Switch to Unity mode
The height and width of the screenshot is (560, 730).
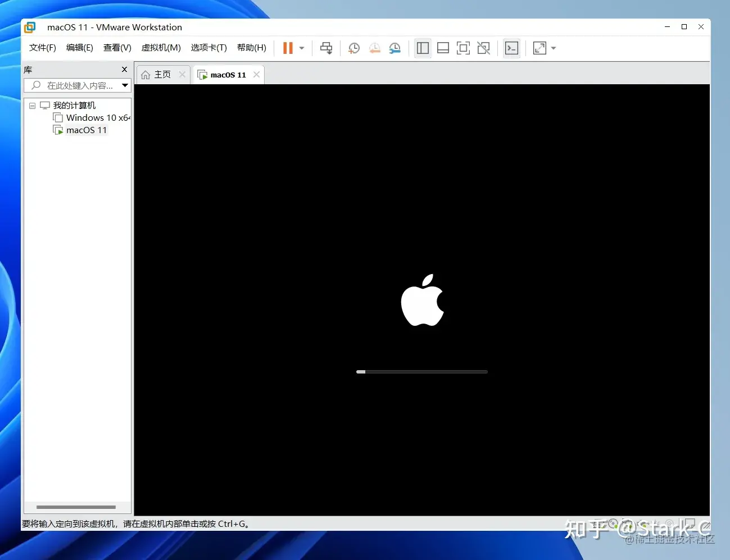pos(483,48)
